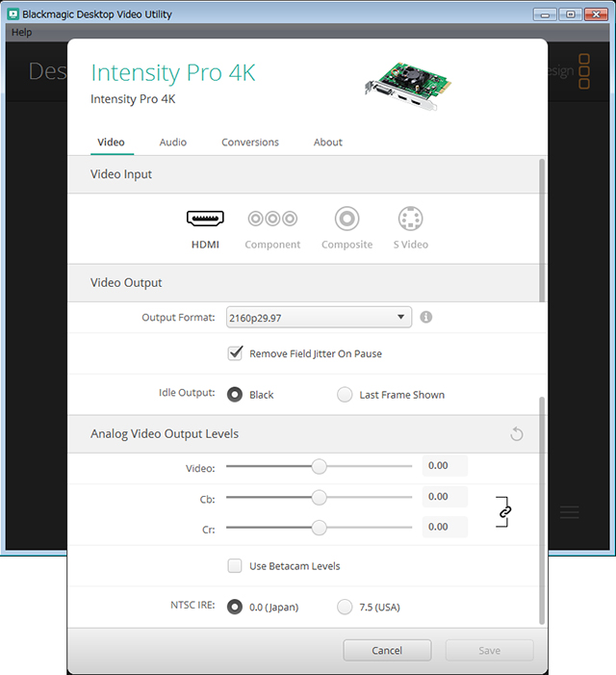Toggle the Cb/Cr link chain icon

click(504, 511)
